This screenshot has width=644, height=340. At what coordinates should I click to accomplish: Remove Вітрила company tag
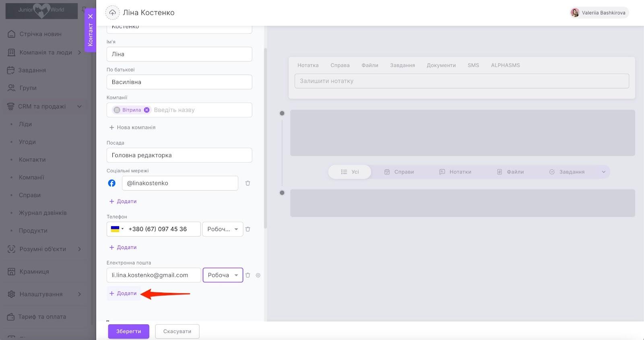[147, 110]
